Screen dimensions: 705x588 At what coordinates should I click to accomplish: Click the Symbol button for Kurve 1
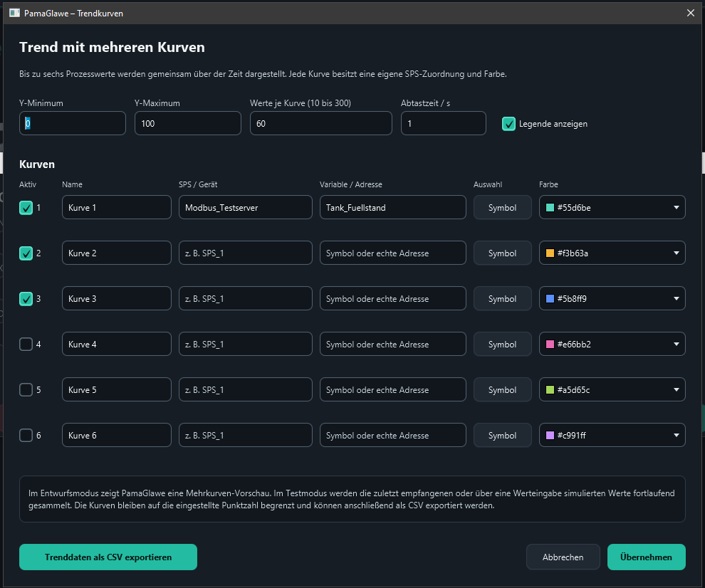(x=502, y=208)
